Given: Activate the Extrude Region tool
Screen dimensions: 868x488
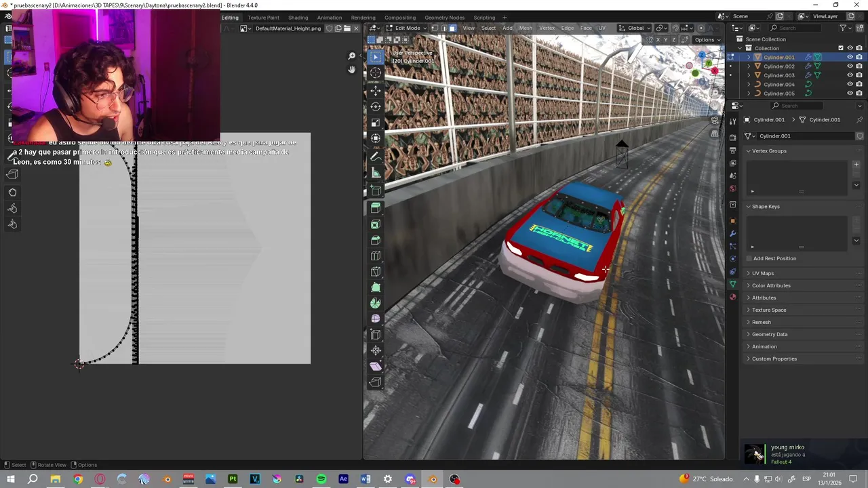Looking at the screenshot, I should (376, 208).
